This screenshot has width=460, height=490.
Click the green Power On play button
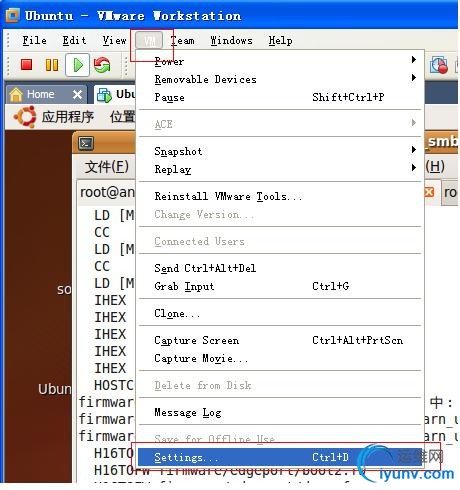pos(78,65)
